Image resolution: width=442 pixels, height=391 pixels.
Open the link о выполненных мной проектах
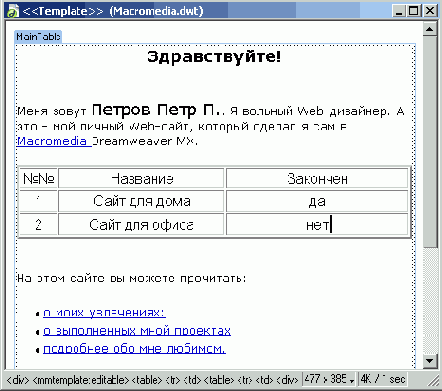[137, 331]
